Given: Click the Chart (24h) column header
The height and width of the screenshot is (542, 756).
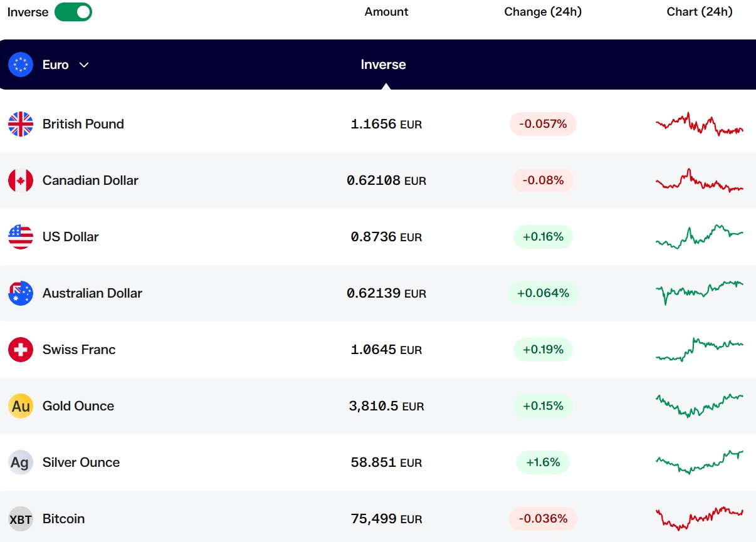Looking at the screenshot, I should 700,12.
